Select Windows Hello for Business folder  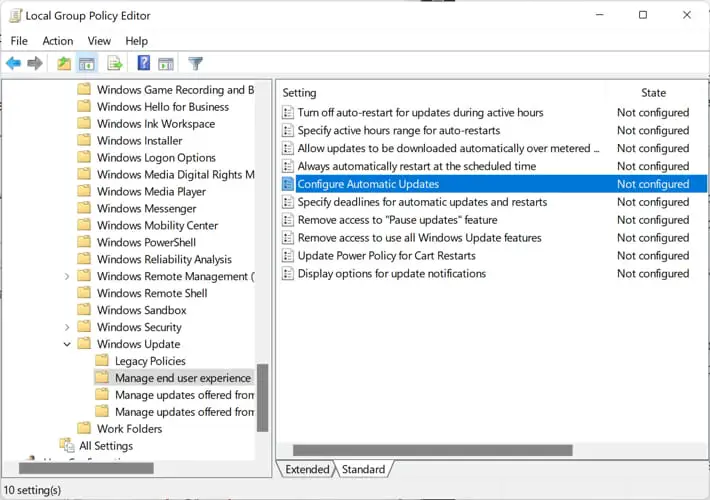pos(163,107)
